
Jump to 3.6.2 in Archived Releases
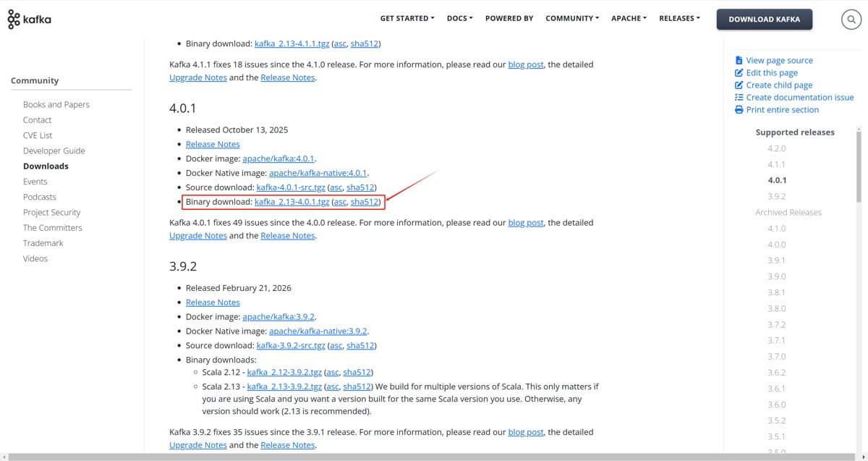click(x=777, y=373)
